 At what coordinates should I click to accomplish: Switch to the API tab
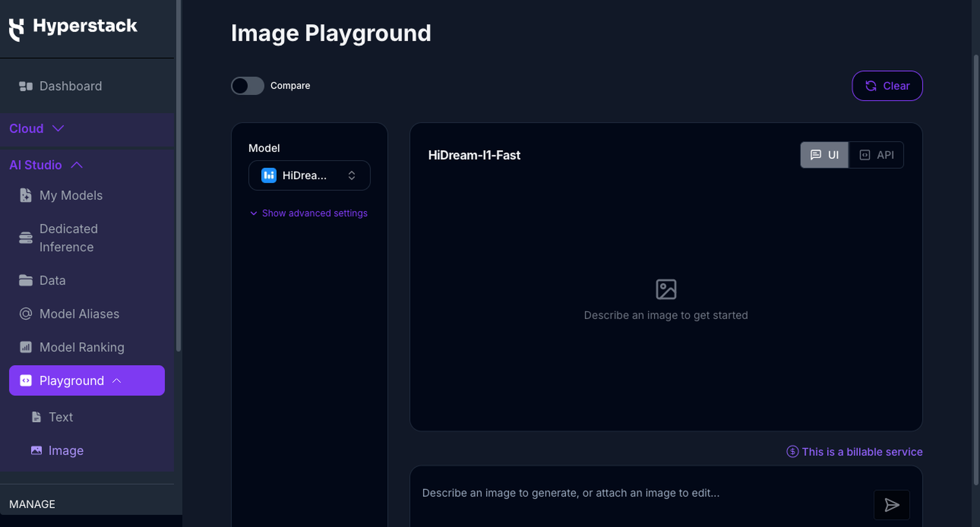[x=876, y=155]
